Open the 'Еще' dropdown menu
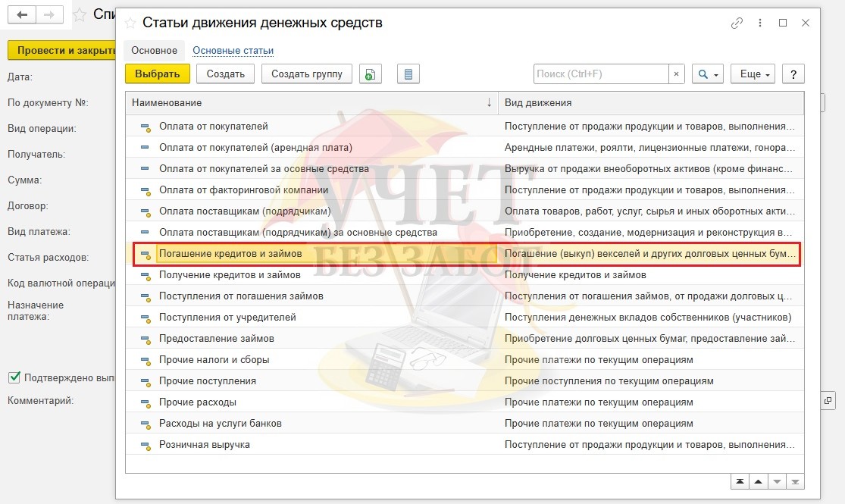The image size is (845, 504). coord(755,74)
